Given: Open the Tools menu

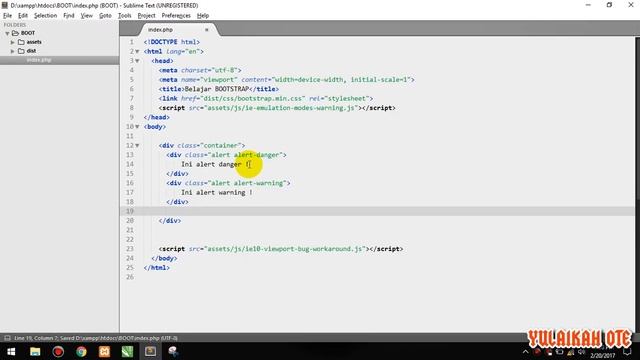Looking at the screenshot, I should pyautogui.click(x=124, y=16).
